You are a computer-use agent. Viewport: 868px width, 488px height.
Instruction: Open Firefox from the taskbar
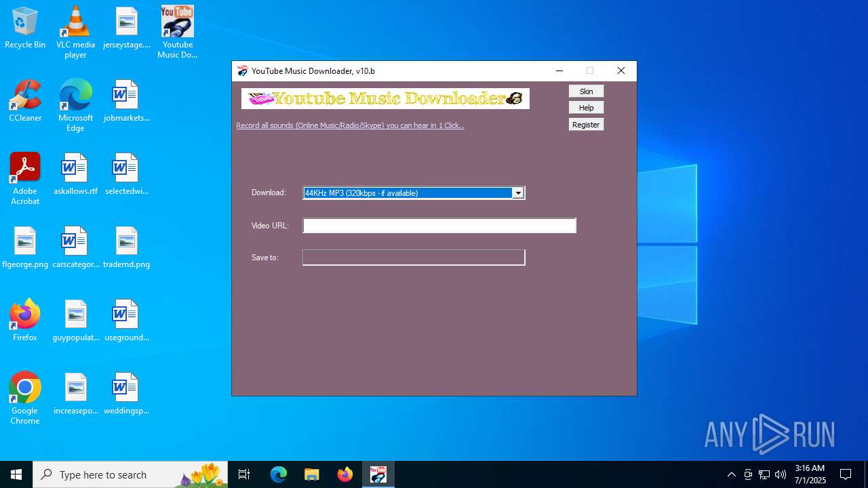point(345,474)
